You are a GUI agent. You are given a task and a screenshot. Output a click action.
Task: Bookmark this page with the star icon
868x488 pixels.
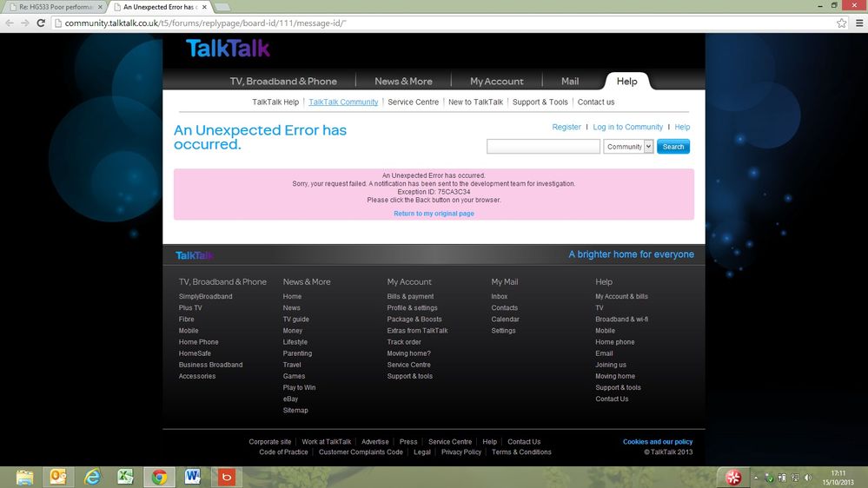coord(841,23)
